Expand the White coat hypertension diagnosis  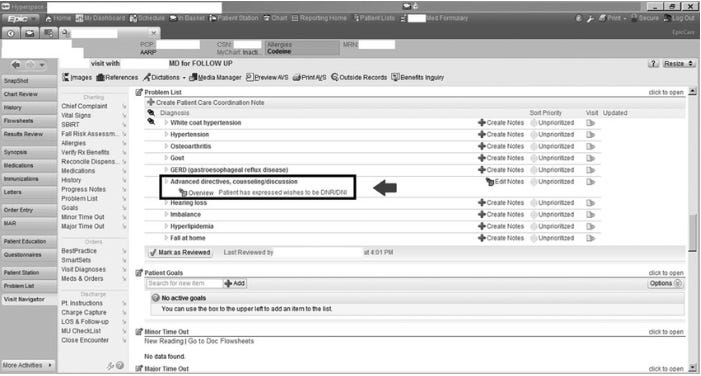click(166, 123)
